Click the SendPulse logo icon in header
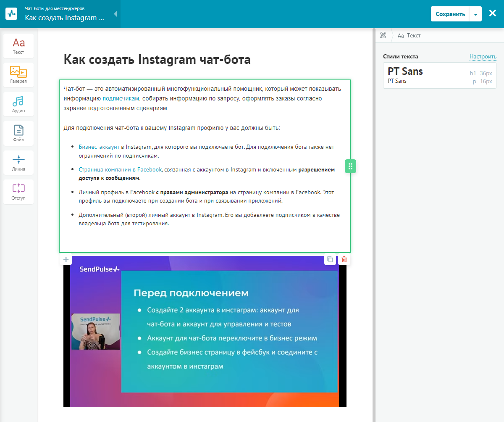 point(11,14)
